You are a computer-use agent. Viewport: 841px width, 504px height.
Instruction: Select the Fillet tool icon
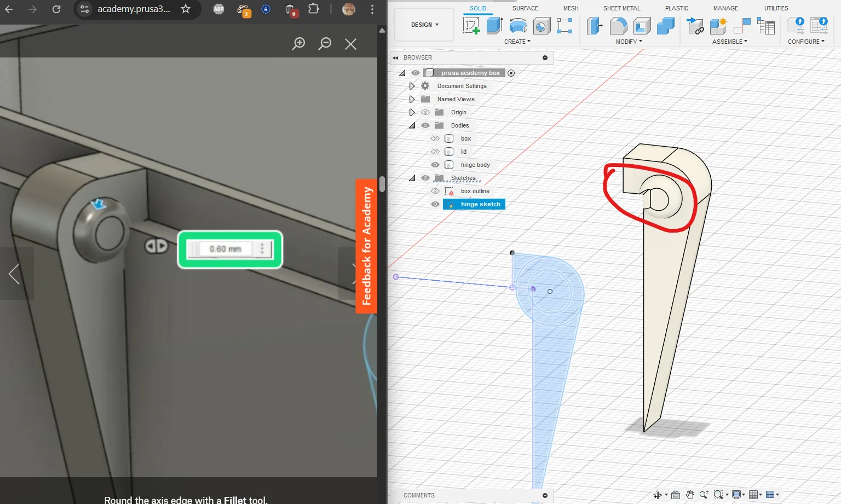point(618,26)
